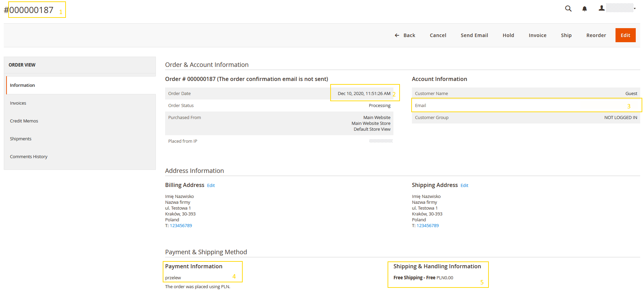644x305 pixels.
Task: Edit the Billing Address
Action: (x=211, y=186)
